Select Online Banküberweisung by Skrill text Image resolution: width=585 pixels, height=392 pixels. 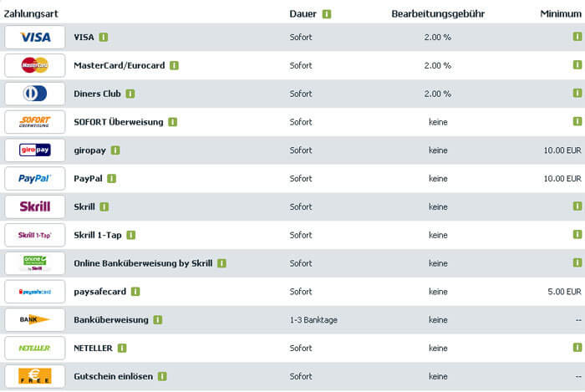tap(143, 263)
